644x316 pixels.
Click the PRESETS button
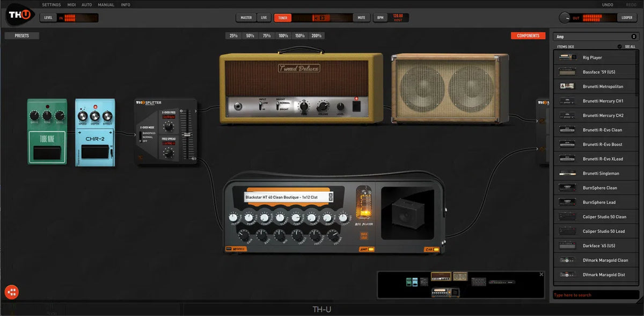pos(21,35)
